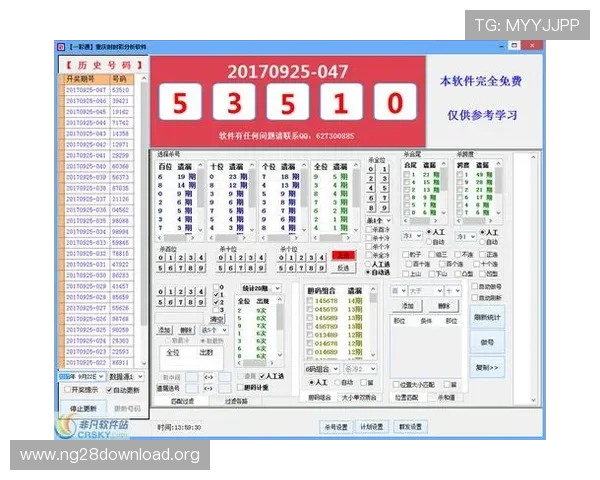This screenshot has width=600, height=480.
Task: Switch to the 大小单双质合 tab
Action: click(362, 397)
